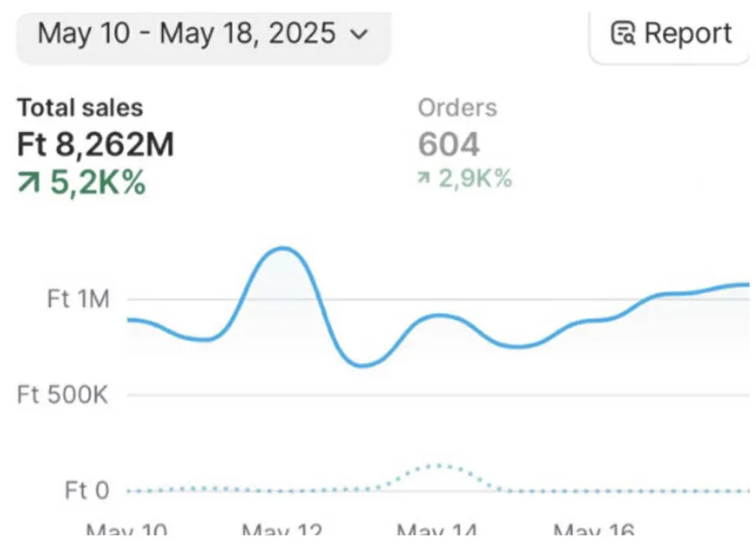Open the Report button
756x552 pixels.
[671, 34]
